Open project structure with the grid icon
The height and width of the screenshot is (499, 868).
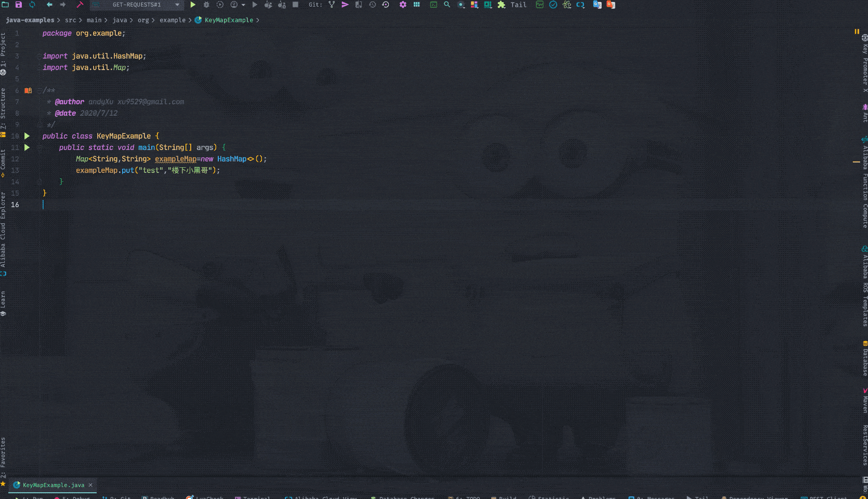click(416, 5)
